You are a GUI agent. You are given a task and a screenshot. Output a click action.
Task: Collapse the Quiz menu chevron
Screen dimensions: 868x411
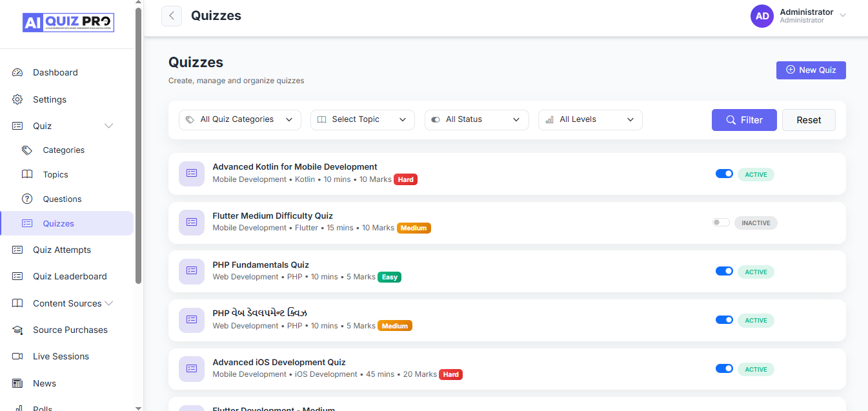click(109, 126)
